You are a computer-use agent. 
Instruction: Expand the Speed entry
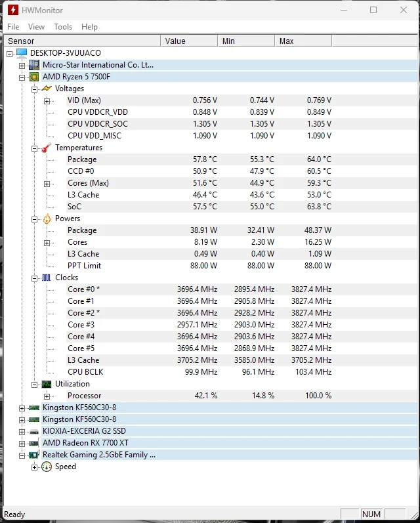[x=34, y=467]
